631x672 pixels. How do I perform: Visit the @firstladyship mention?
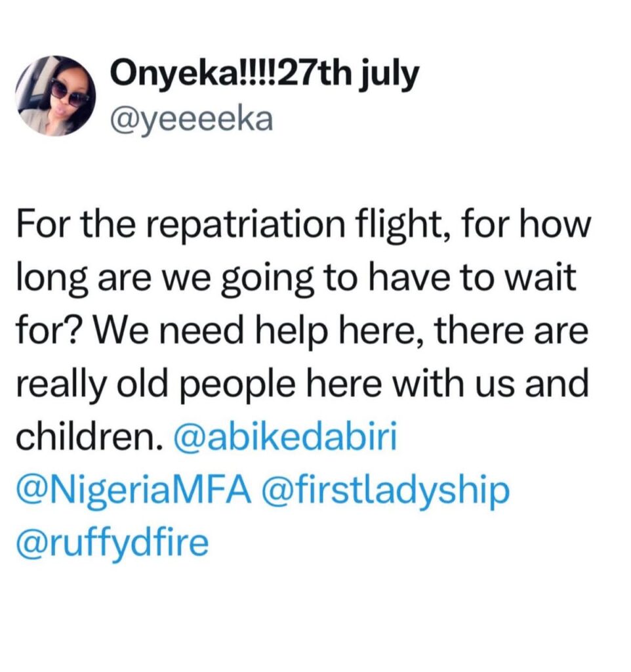pos(385,491)
